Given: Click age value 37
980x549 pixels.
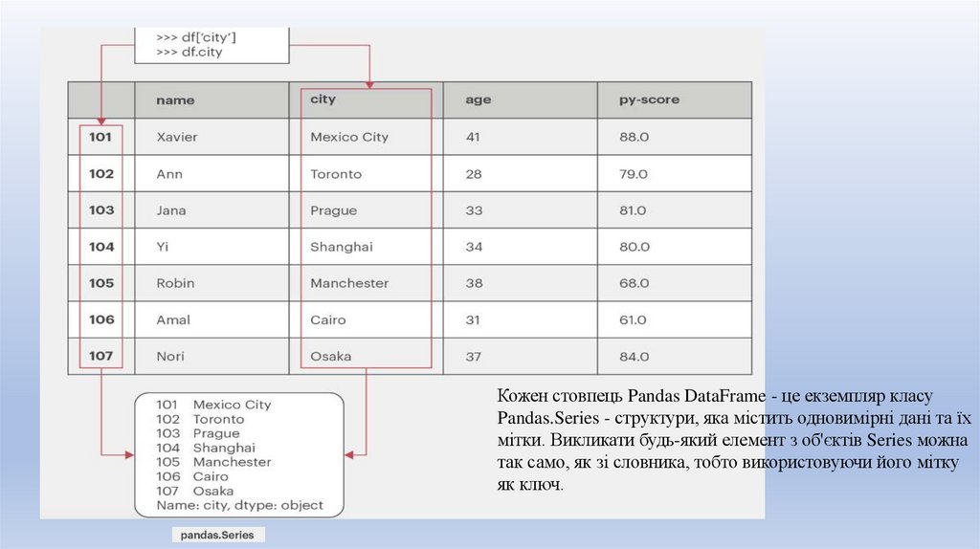Looking at the screenshot, I should coord(473,357).
